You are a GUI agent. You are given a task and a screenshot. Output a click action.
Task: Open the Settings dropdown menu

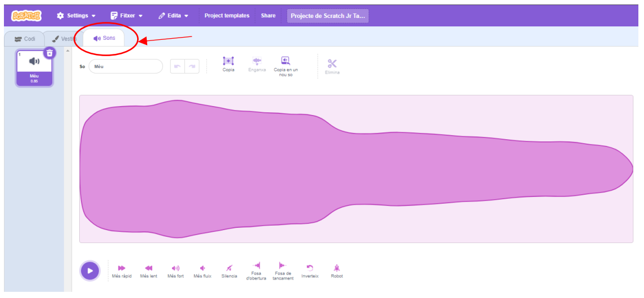76,16
